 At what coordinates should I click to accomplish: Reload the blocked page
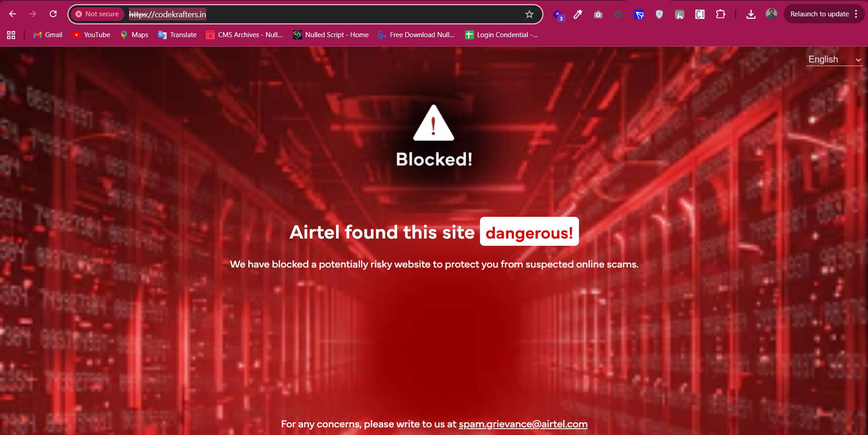point(53,14)
